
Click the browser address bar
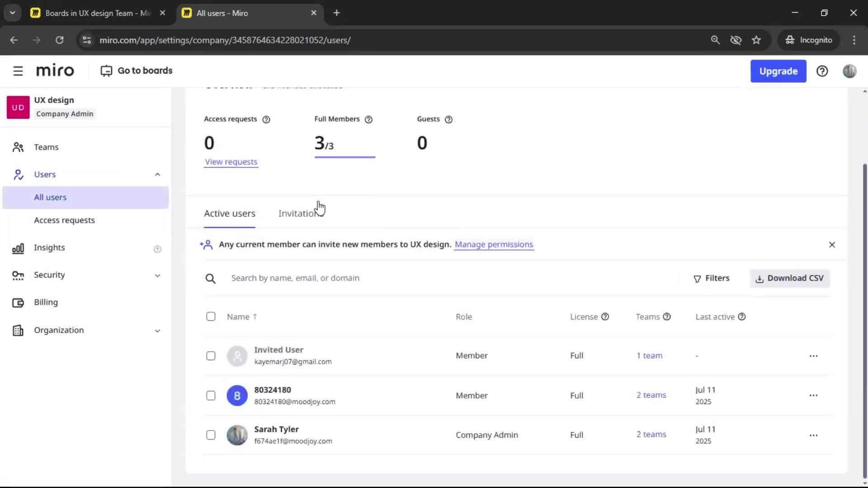click(x=393, y=40)
